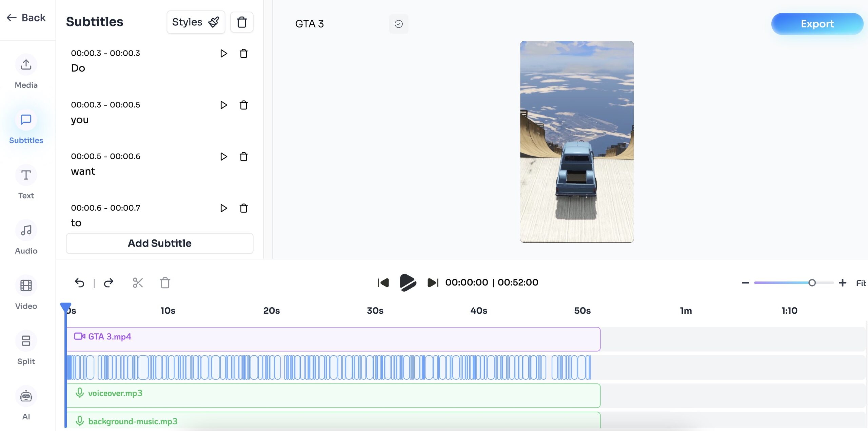
Task: Open the AI robot panel
Action: tap(26, 403)
